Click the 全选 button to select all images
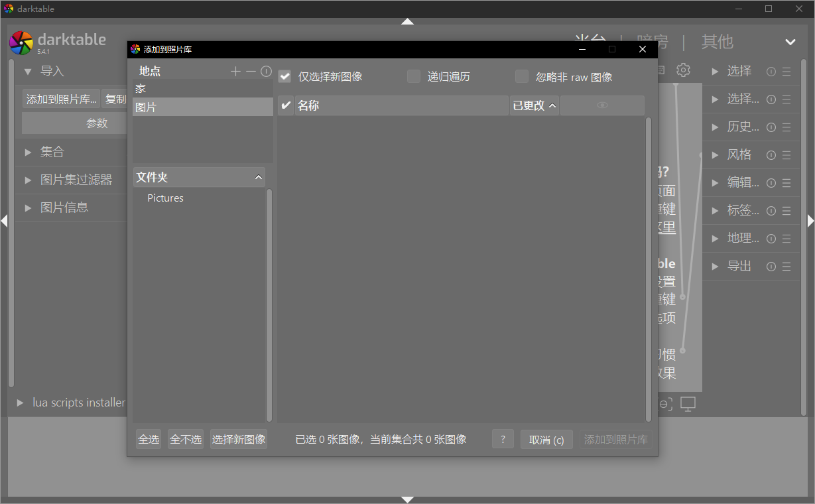 [x=148, y=438]
